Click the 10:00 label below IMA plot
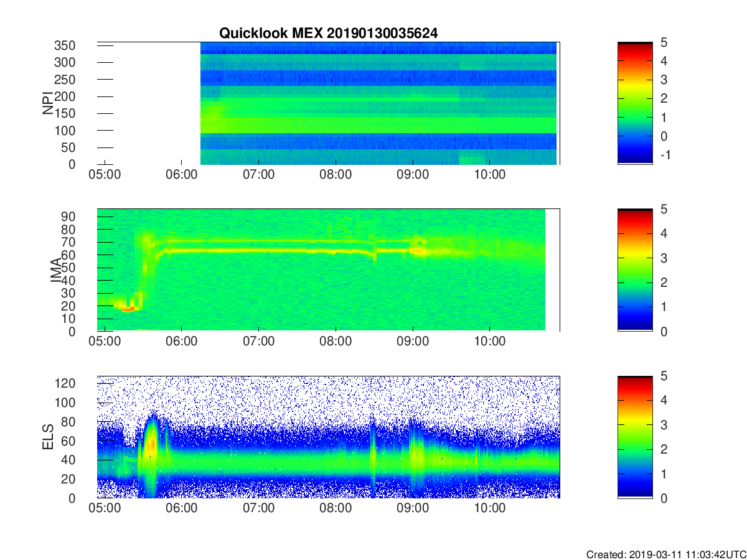Screen dimensions: 747x560 point(491,342)
